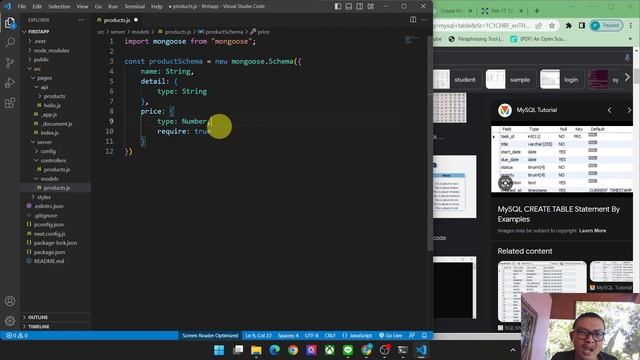Open File Explorer from the taskbar
The image size is (640, 360).
(x=256, y=350)
